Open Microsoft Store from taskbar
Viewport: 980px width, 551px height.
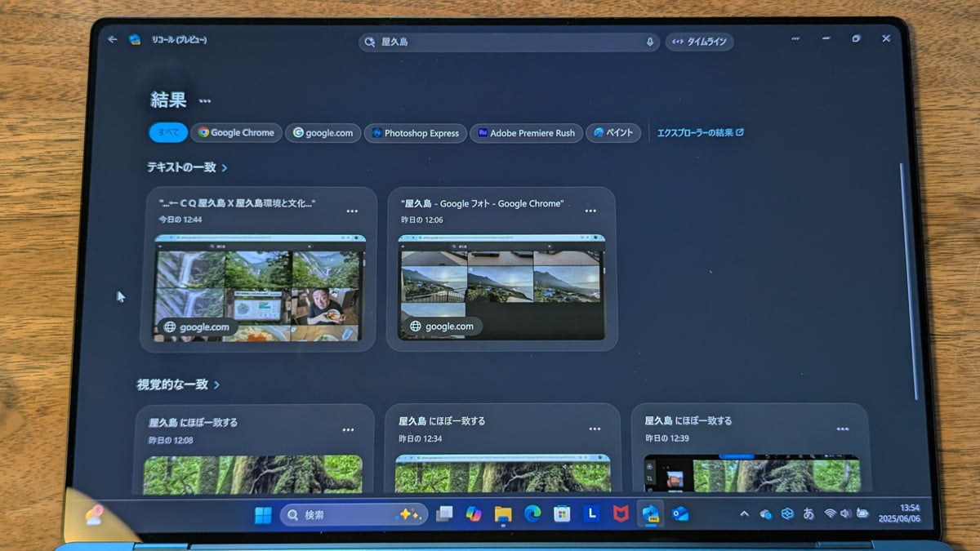(x=562, y=513)
